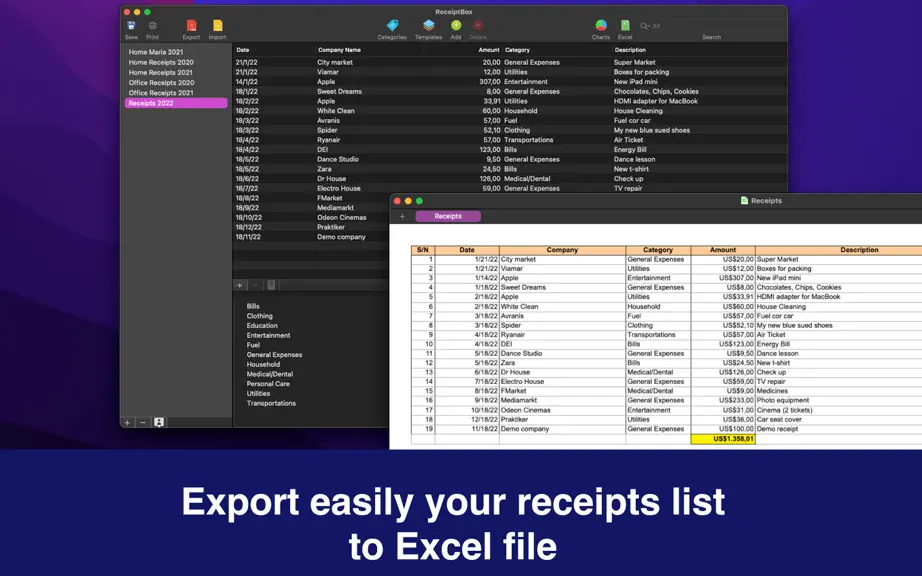Click the Search field in ReceiptBox toolbar

[710, 26]
